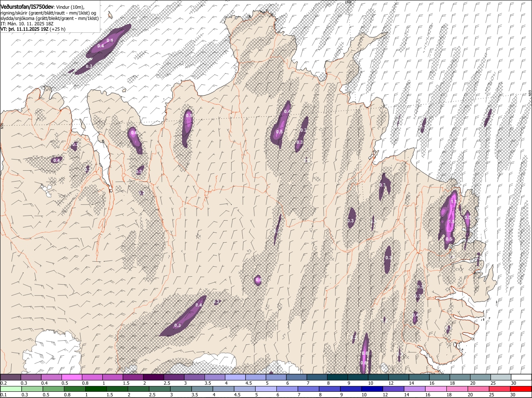This screenshot has height=398, width=532.
Task: Pick the darkest green lower swatch between 1 and 1.5
Action: point(96,389)
